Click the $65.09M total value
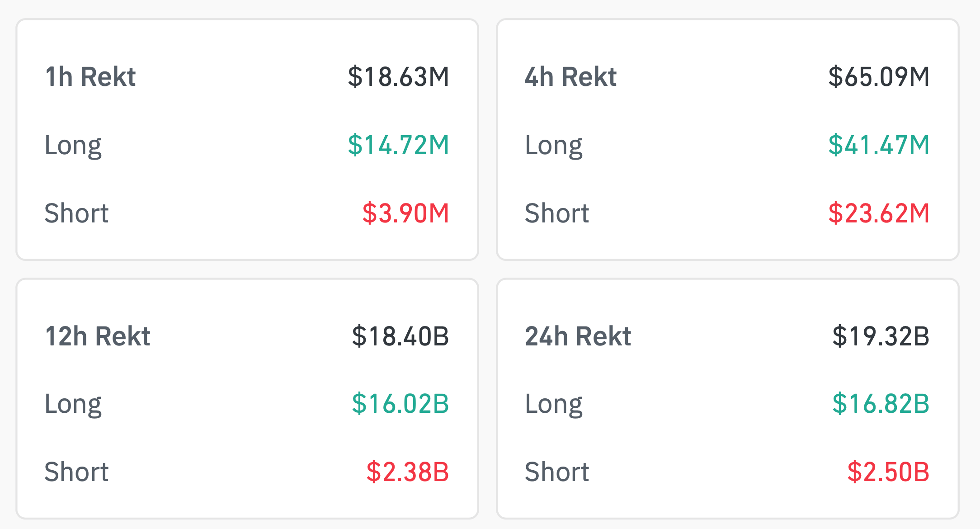The image size is (980, 529). click(x=879, y=76)
